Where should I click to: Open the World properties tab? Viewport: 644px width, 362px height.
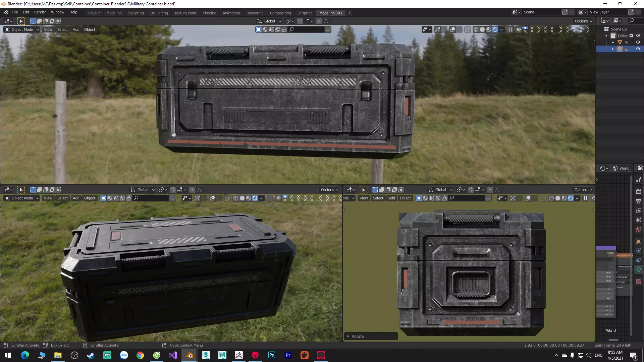coord(638,229)
